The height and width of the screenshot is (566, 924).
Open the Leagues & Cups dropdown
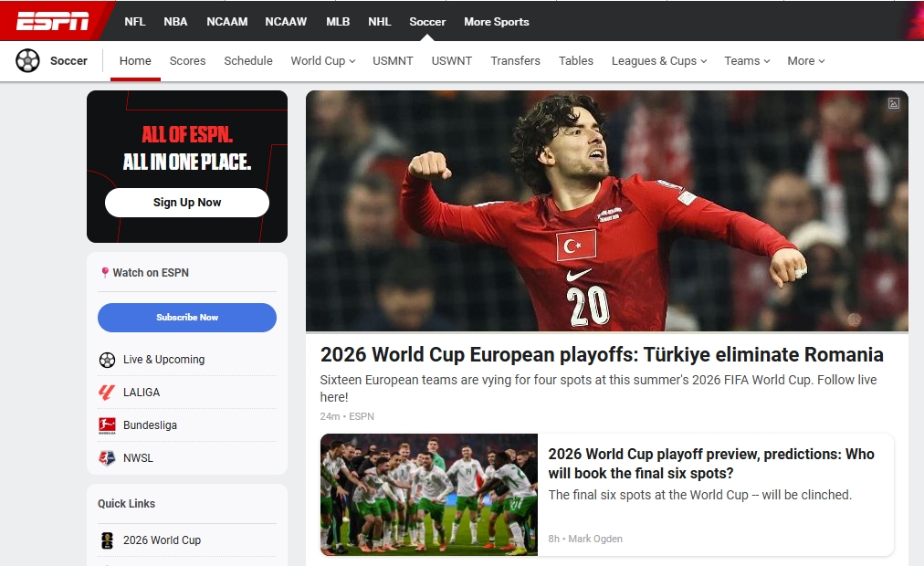[x=659, y=61]
